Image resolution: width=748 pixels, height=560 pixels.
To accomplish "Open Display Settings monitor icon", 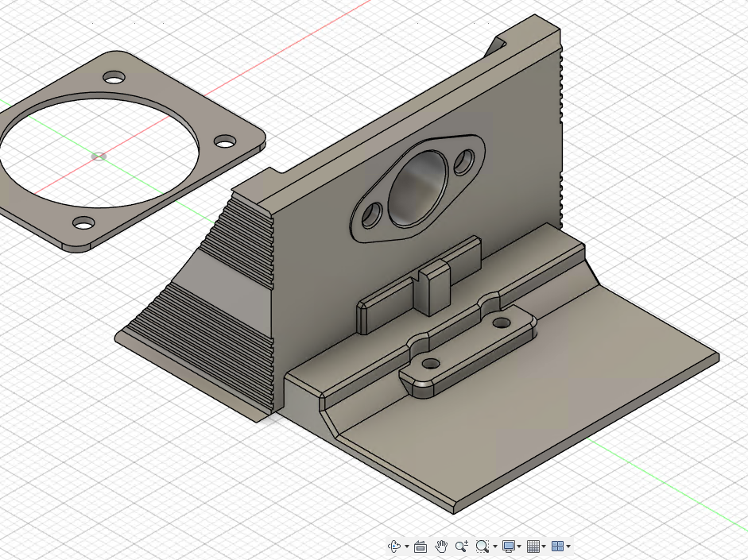I will (509, 546).
